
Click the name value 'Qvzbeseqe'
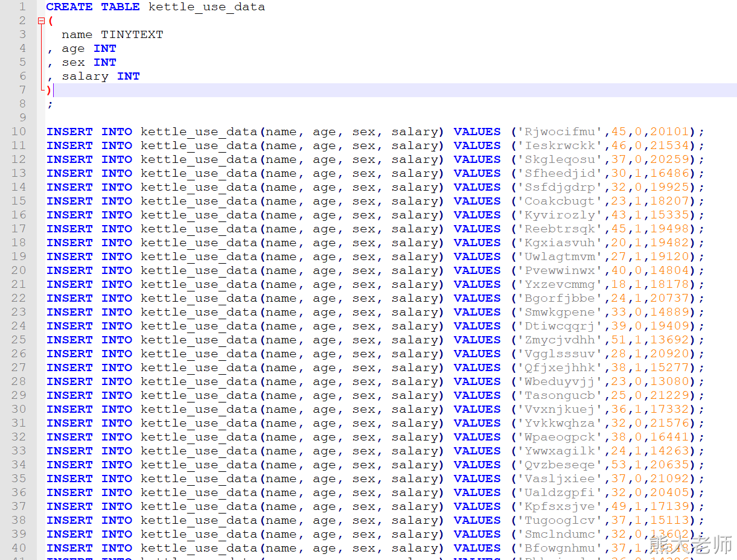coord(560,465)
